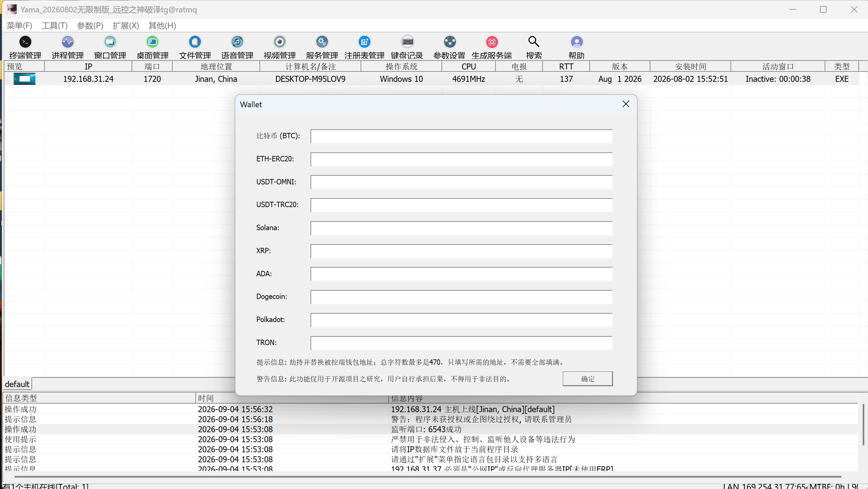Screen dimensions: 868x489
Task: Focus the Solana address field
Action: coord(461,228)
